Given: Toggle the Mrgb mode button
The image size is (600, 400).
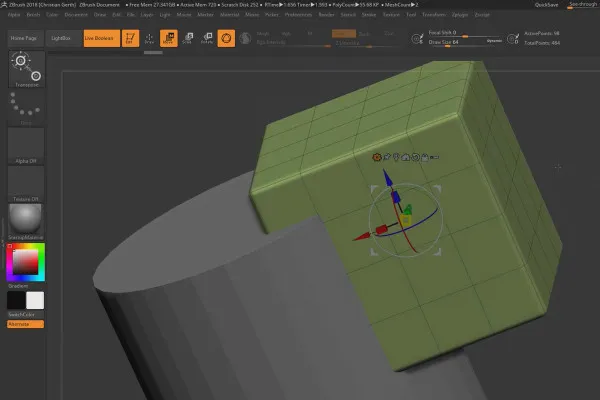Looking at the screenshot, I should pyautogui.click(x=263, y=34).
